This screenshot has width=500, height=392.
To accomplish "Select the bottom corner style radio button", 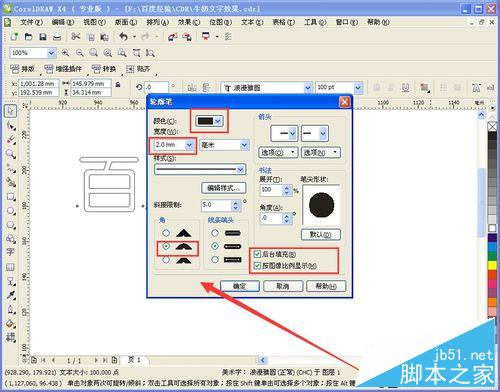I will 166,260.
